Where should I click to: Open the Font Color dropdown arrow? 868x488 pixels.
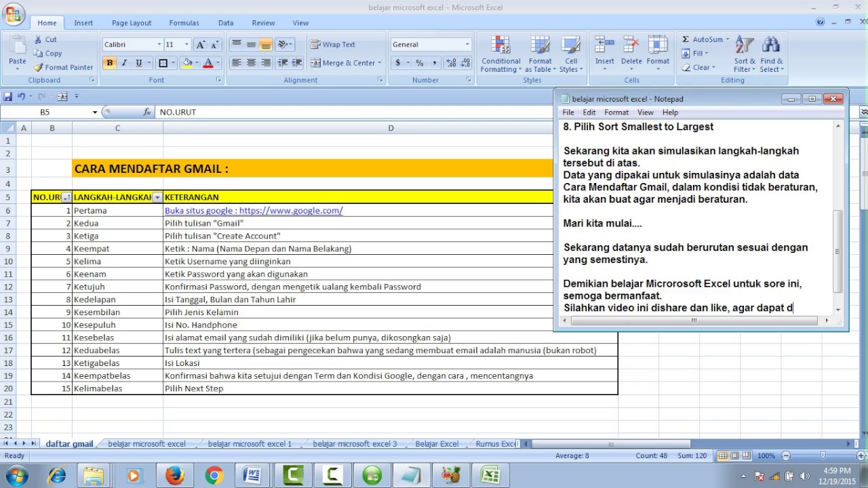[218, 63]
